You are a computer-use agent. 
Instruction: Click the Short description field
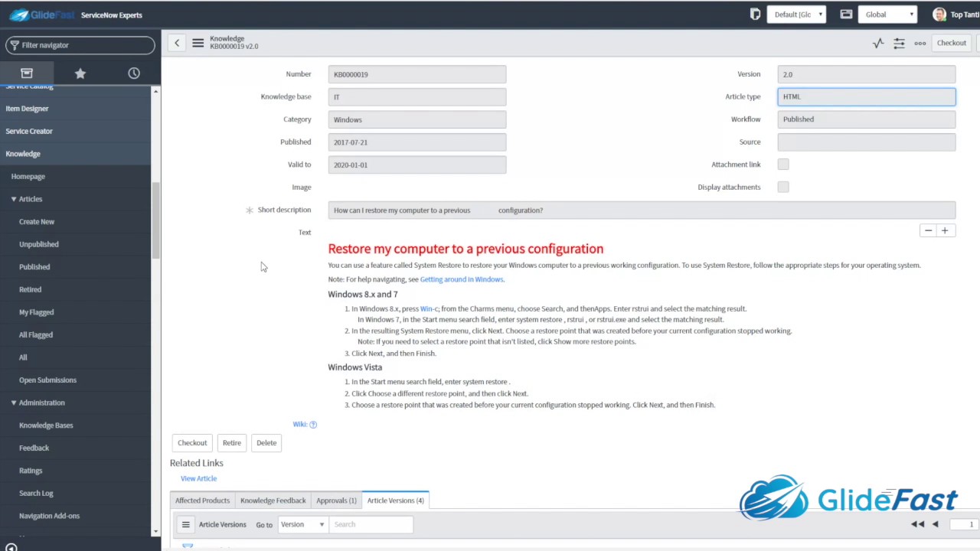click(x=642, y=210)
